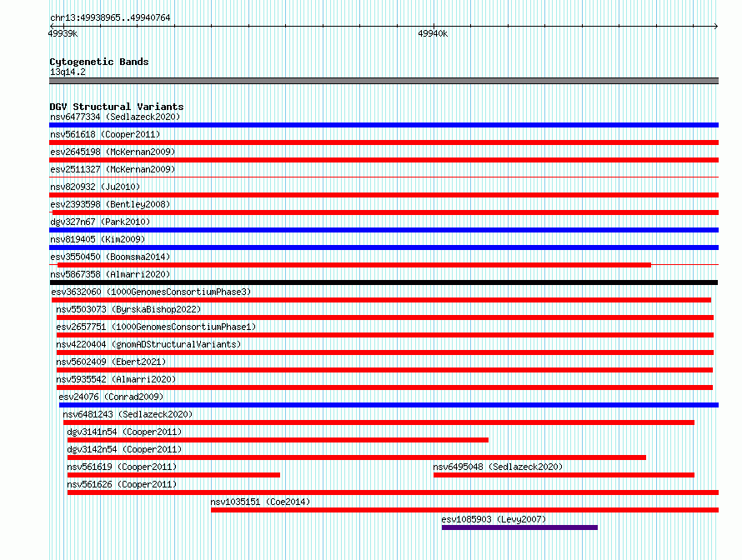Open nsv5935542 (Almarri2020) label
742x560 pixels.
[116, 379]
